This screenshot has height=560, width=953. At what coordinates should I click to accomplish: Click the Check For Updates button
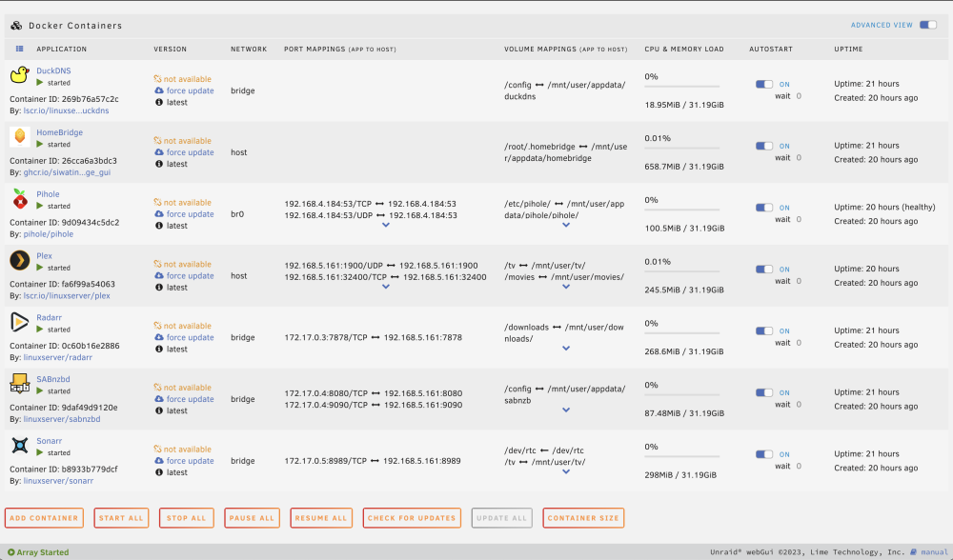pyautogui.click(x=412, y=518)
